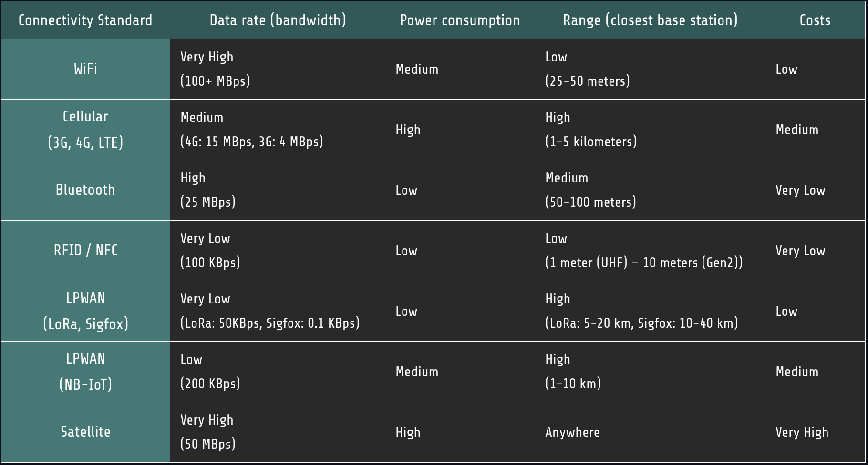Click the "(100+ MBps)" WiFi data rate cell
The width and height of the screenshot is (868, 465).
coord(215,81)
